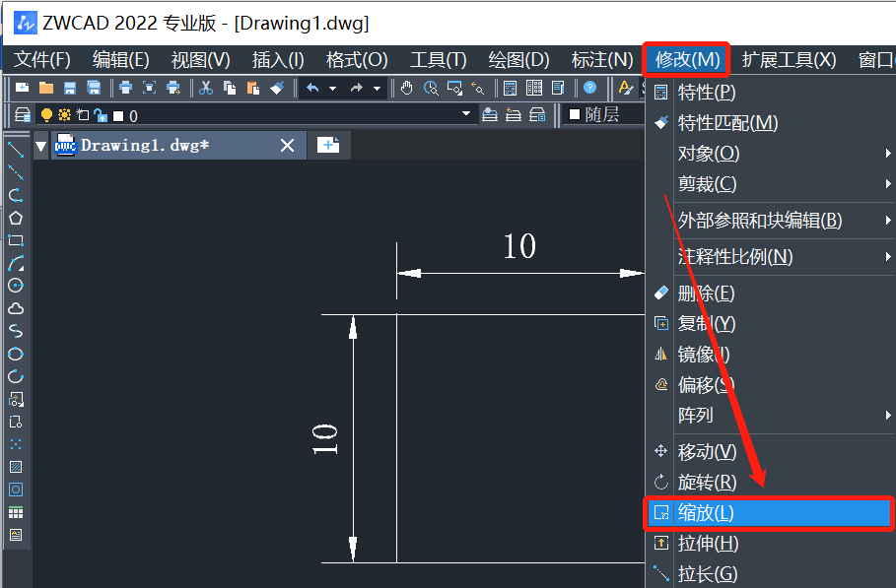
Task: Select the Ellipse tool
Action: (x=16, y=354)
